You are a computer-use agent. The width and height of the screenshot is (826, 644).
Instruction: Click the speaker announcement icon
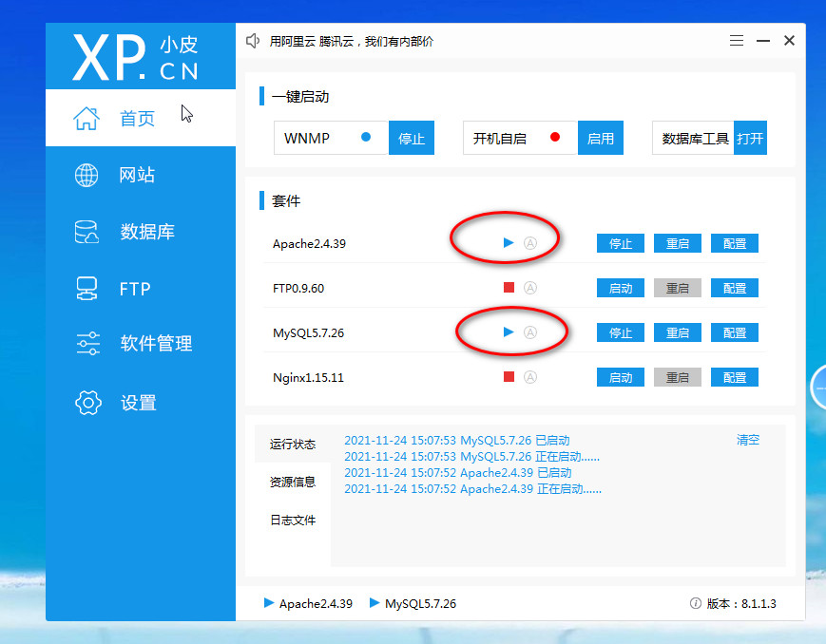coord(253,41)
